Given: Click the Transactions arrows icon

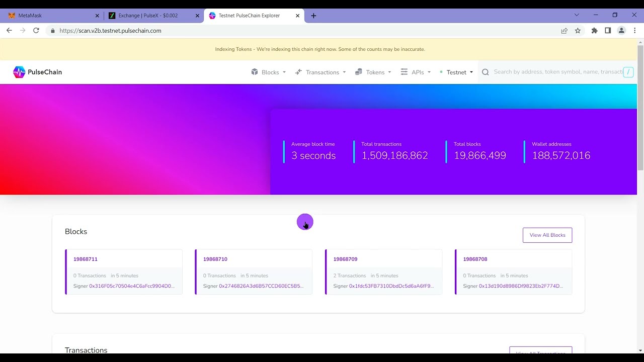Looking at the screenshot, I should tap(298, 72).
